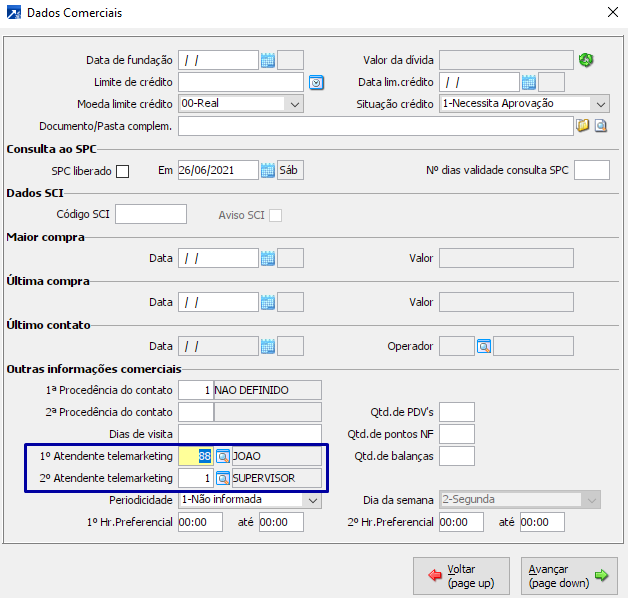Click the Último contato Data field
628x598 pixels.
tap(218, 346)
